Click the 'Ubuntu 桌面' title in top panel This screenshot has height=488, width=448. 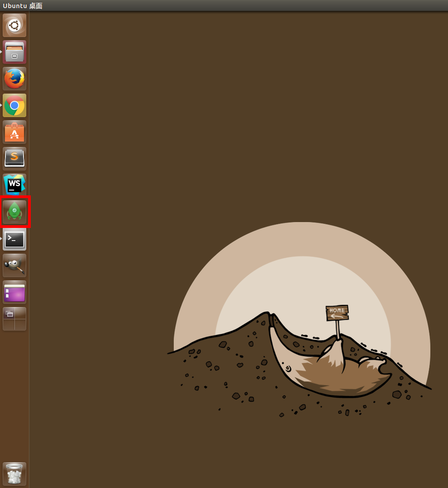(23, 5)
